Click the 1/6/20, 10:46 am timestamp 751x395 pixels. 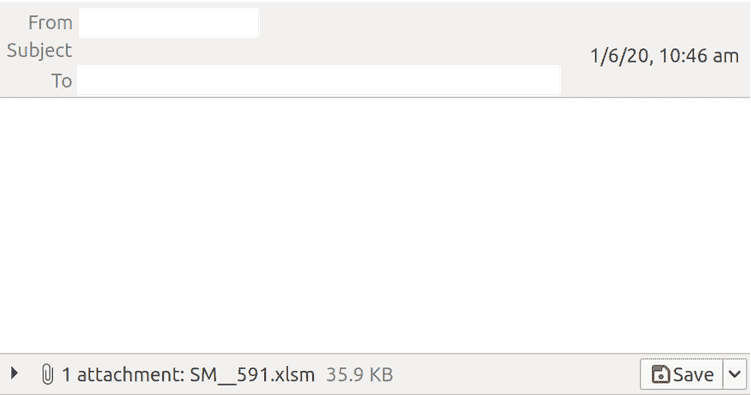pos(664,56)
